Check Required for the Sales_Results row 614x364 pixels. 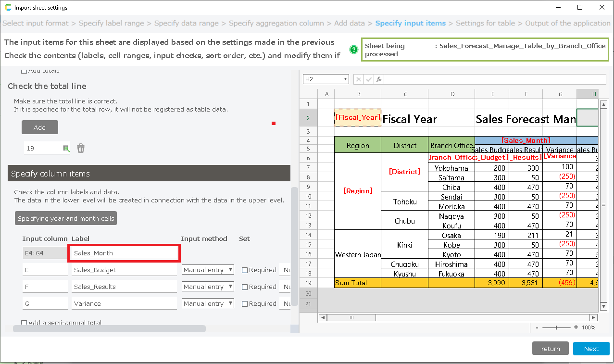[245, 287]
